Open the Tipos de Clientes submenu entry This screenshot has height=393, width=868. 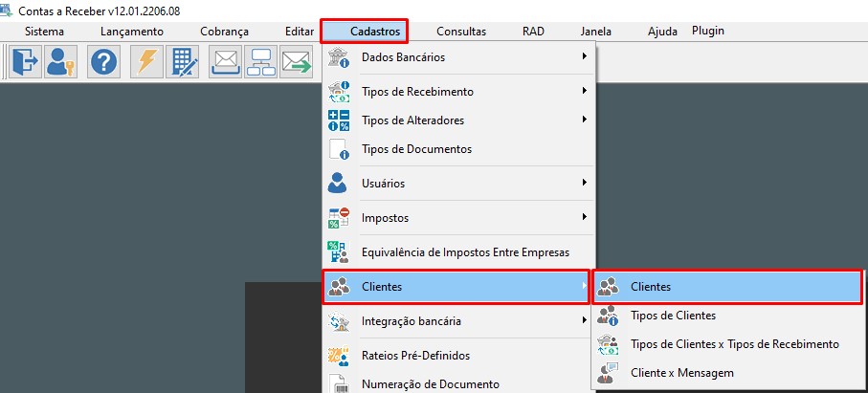pyautogui.click(x=726, y=316)
